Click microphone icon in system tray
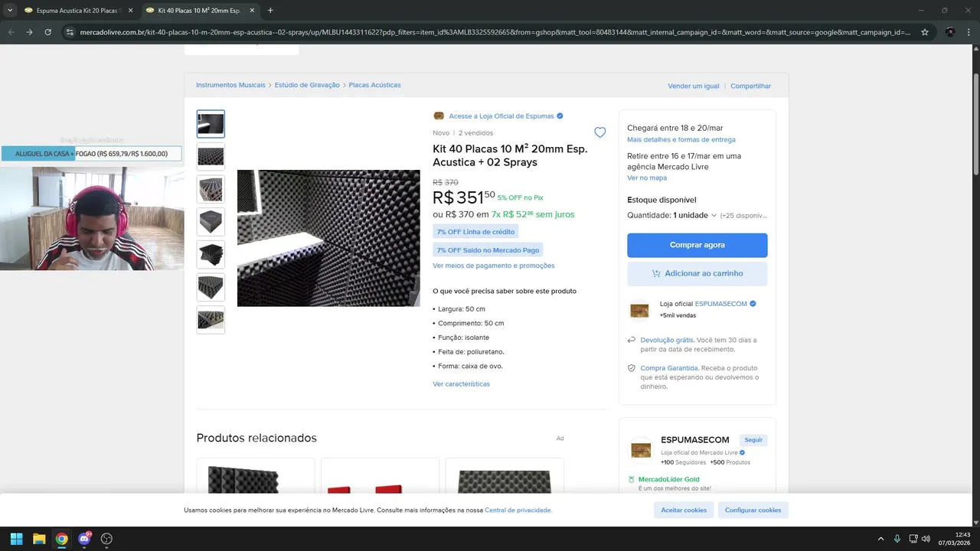Viewport: 980px width, 551px height. 897,539
